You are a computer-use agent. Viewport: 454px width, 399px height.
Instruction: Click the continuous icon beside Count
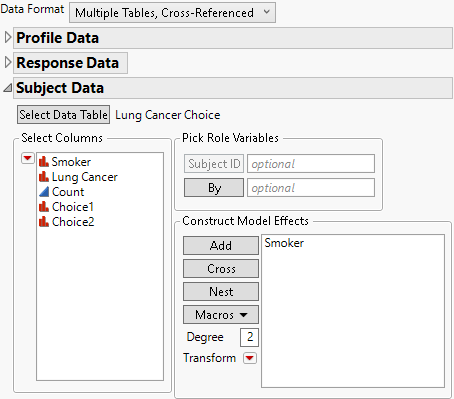click(x=44, y=192)
